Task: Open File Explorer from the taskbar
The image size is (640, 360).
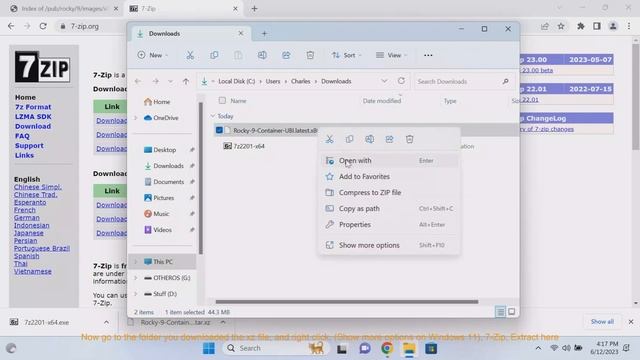Action: [x=409, y=348]
